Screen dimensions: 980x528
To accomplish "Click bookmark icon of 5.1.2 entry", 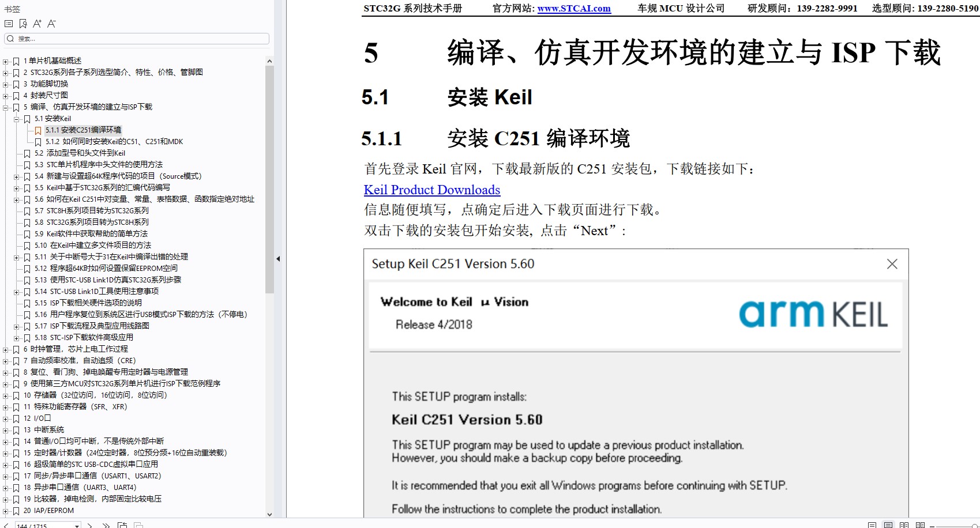I will (x=38, y=142).
